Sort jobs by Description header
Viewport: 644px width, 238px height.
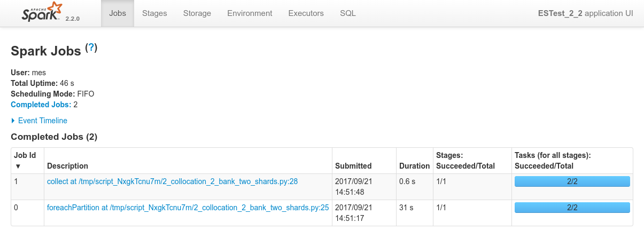(x=67, y=166)
